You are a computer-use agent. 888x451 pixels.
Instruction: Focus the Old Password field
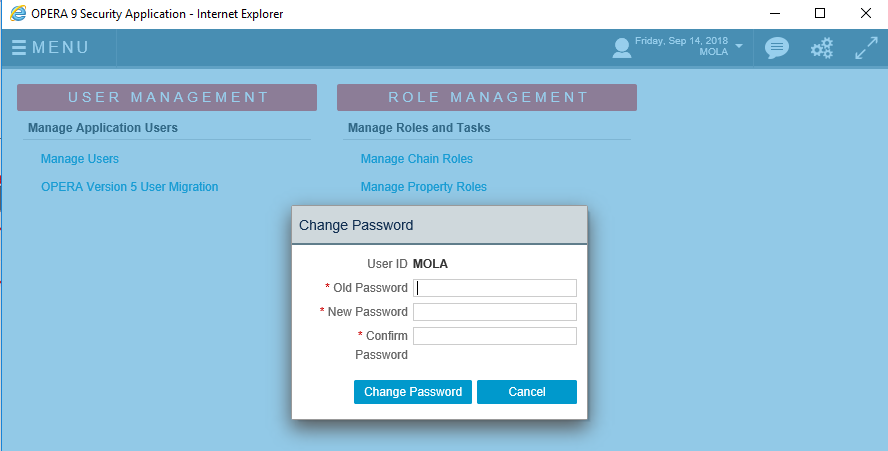pyautogui.click(x=495, y=288)
